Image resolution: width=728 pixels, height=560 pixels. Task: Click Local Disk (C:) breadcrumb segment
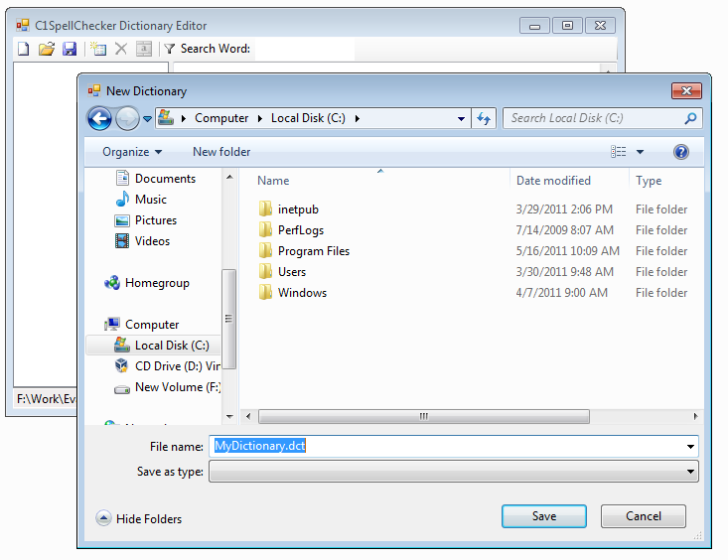tap(308, 118)
